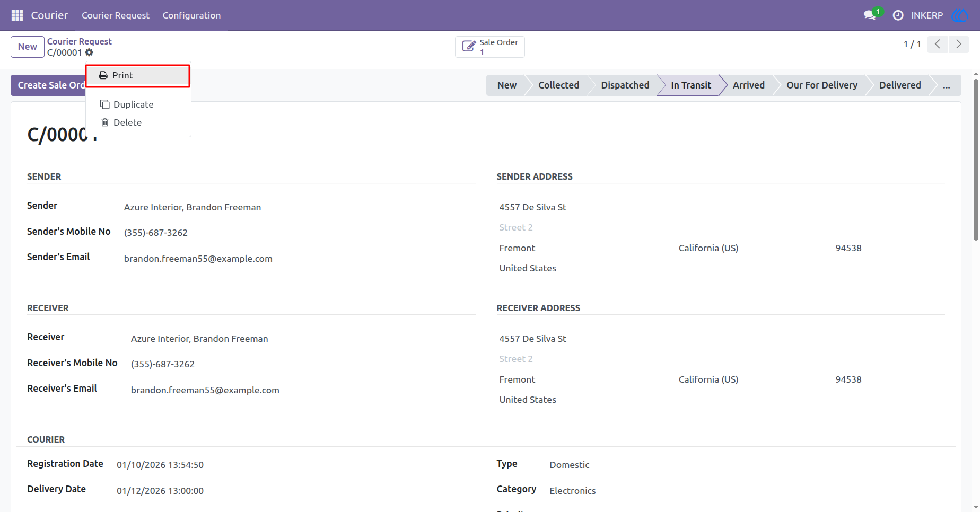Viewport: 980px width, 512px height.
Task: Click the Type field Domestic
Action: (x=569, y=465)
